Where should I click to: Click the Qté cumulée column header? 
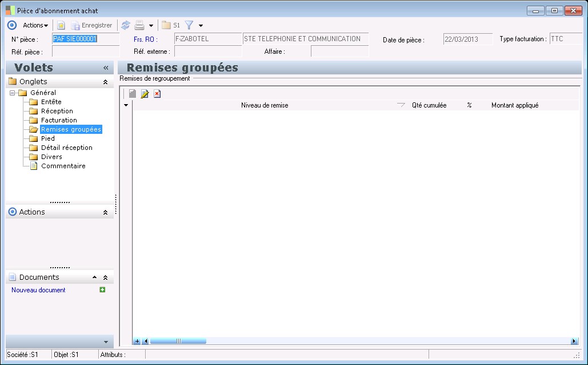pyautogui.click(x=429, y=105)
